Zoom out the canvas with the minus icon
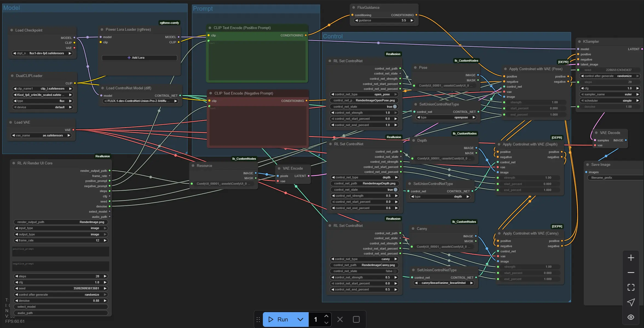Image resolution: width=644 pixels, height=328 pixels. click(631, 273)
